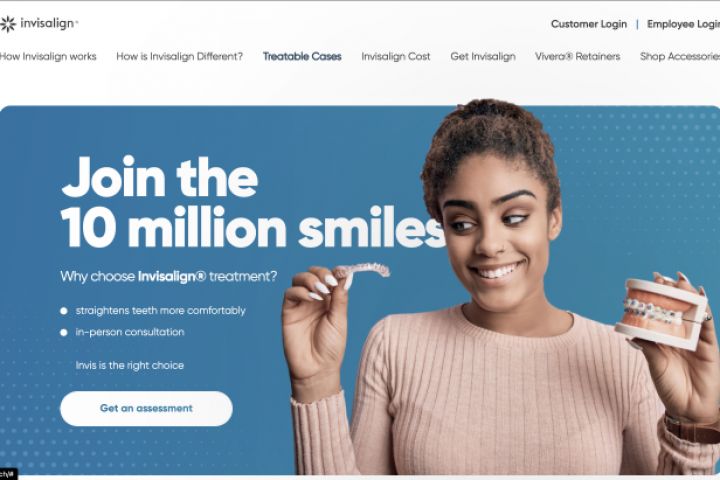The height and width of the screenshot is (480, 720).
Task: Open Customer Login link
Action: coord(589,24)
